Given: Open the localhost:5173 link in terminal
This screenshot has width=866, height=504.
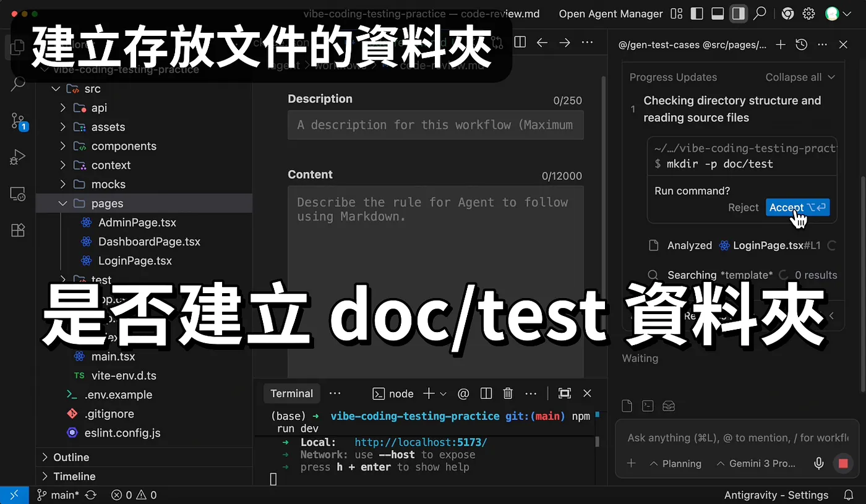Looking at the screenshot, I should [421, 442].
